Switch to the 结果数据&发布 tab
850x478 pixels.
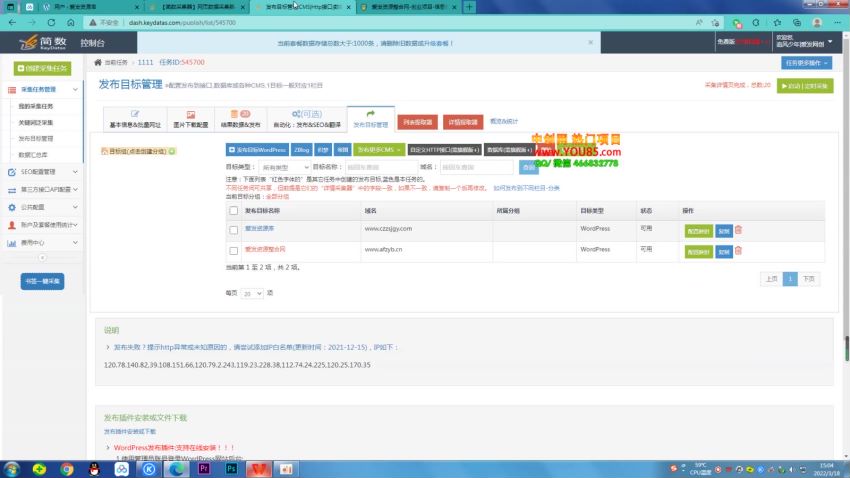240,119
